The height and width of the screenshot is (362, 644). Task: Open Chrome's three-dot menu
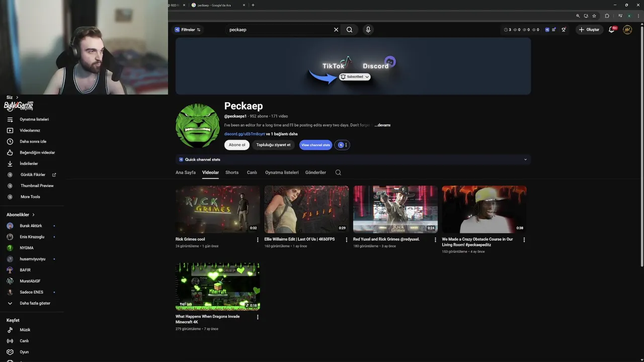[637, 16]
